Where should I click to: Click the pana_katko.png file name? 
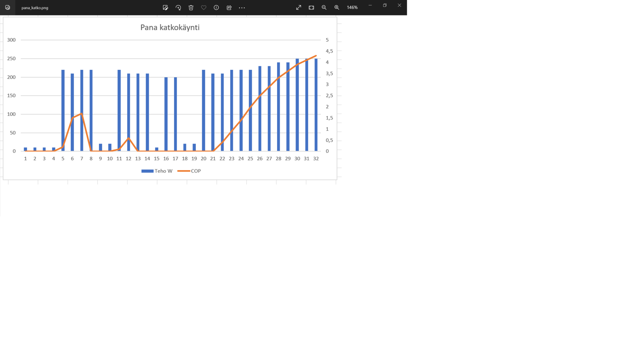click(35, 8)
